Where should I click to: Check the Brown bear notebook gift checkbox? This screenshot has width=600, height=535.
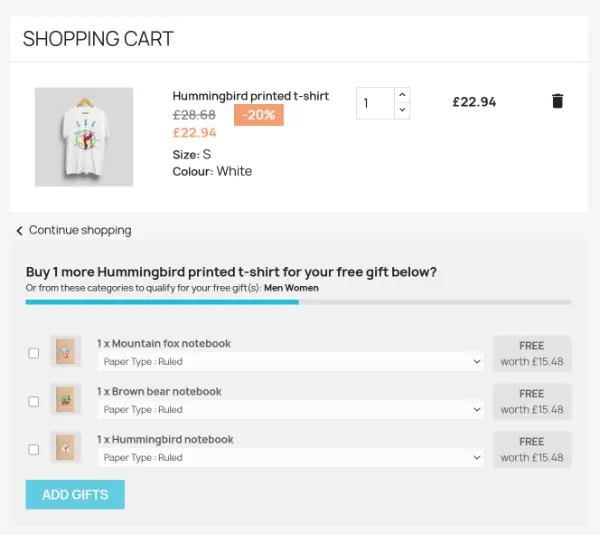pos(34,401)
